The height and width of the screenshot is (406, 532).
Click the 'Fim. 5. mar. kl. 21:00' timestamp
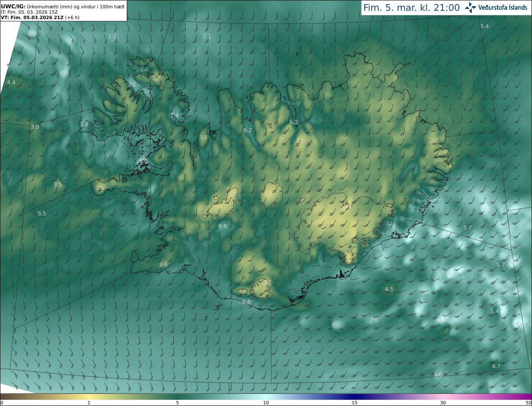click(411, 7)
